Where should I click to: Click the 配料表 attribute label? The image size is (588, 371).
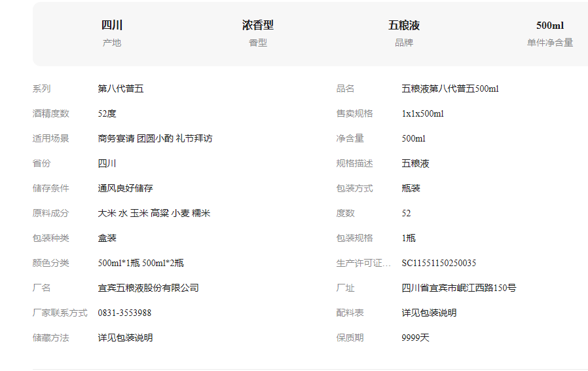tap(350, 313)
